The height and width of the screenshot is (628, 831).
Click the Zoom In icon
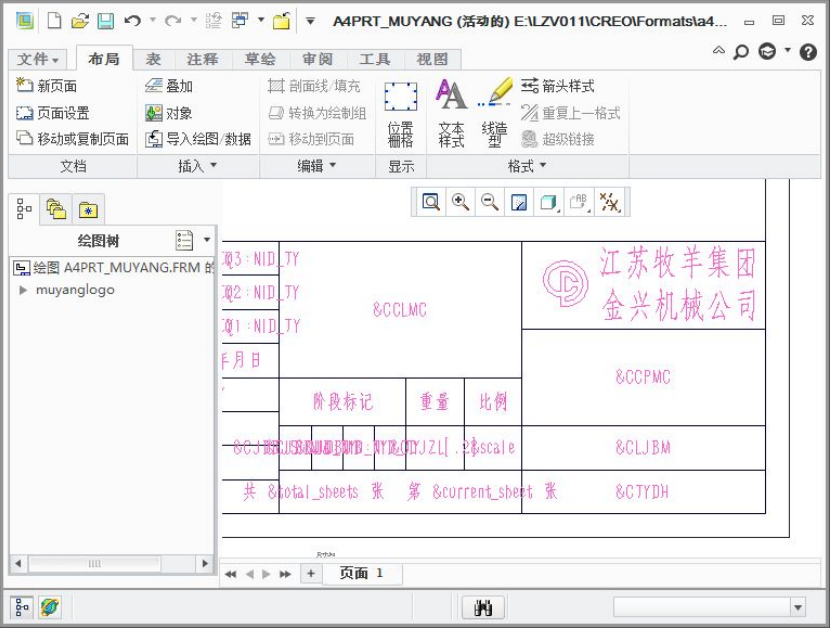(x=460, y=202)
